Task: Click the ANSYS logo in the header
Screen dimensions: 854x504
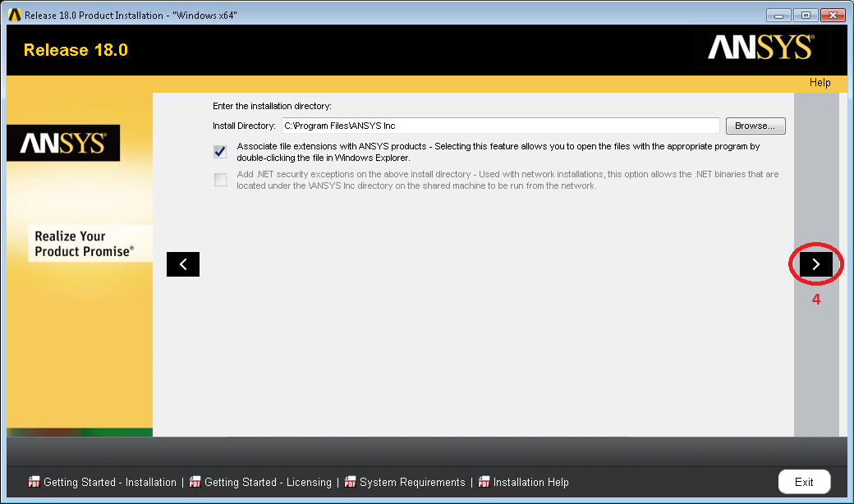Action: [760, 48]
